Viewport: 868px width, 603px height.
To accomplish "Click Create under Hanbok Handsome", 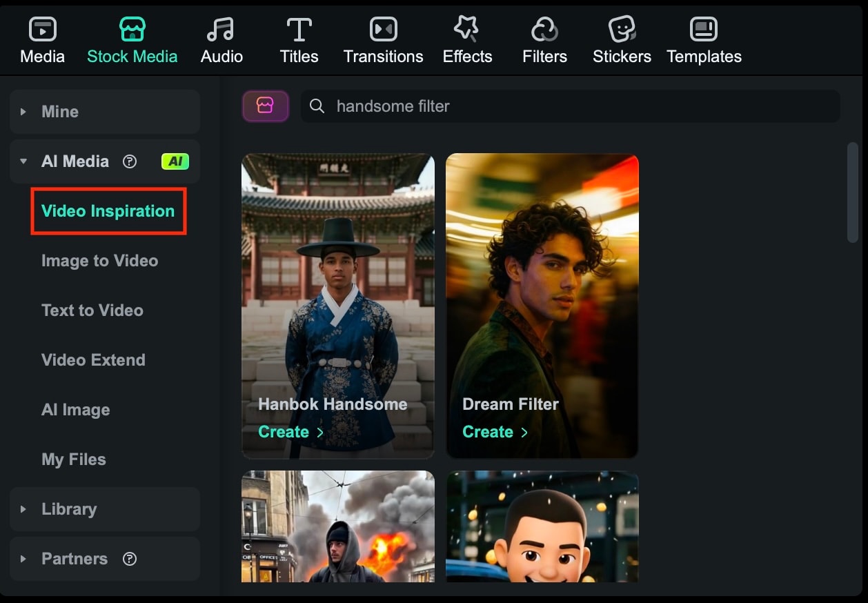I will (x=284, y=431).
